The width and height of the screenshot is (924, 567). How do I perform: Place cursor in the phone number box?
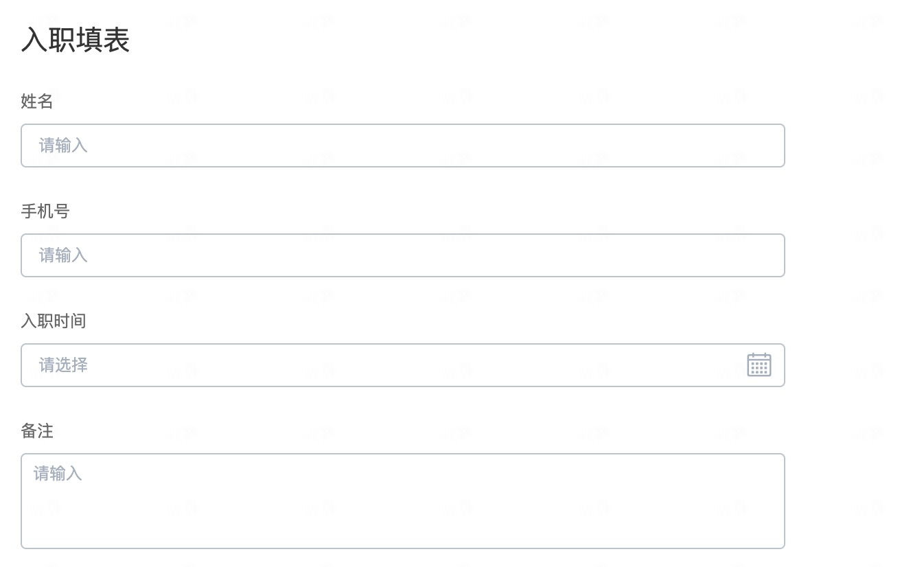coord(403,255)
